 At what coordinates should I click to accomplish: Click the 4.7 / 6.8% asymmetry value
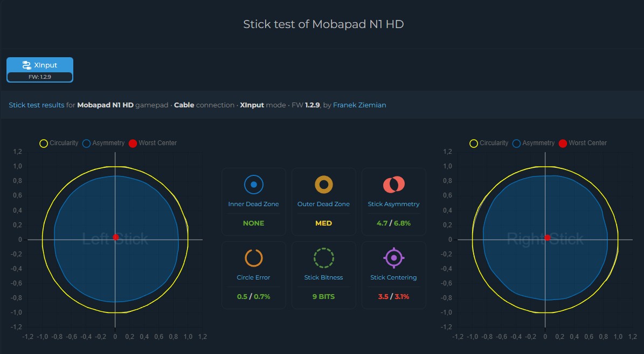pyautogui.click(x=393, y=223)
